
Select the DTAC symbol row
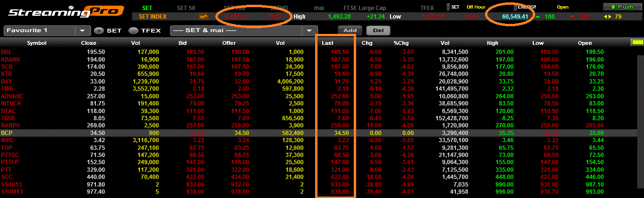[319, 111]
